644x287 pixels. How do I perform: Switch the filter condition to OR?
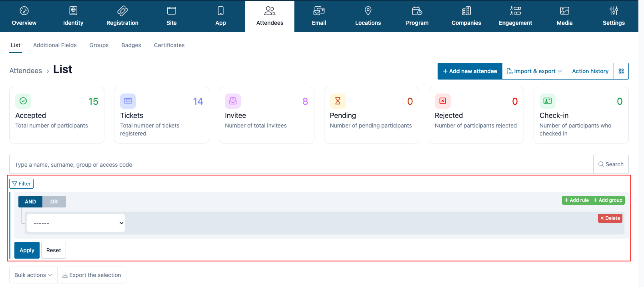(x=54, y=201)
